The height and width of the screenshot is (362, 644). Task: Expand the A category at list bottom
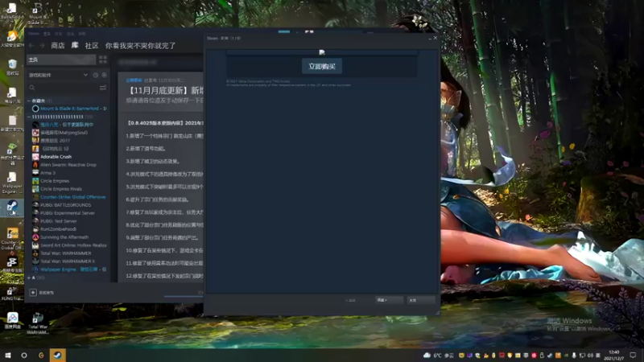pos(29,278)
